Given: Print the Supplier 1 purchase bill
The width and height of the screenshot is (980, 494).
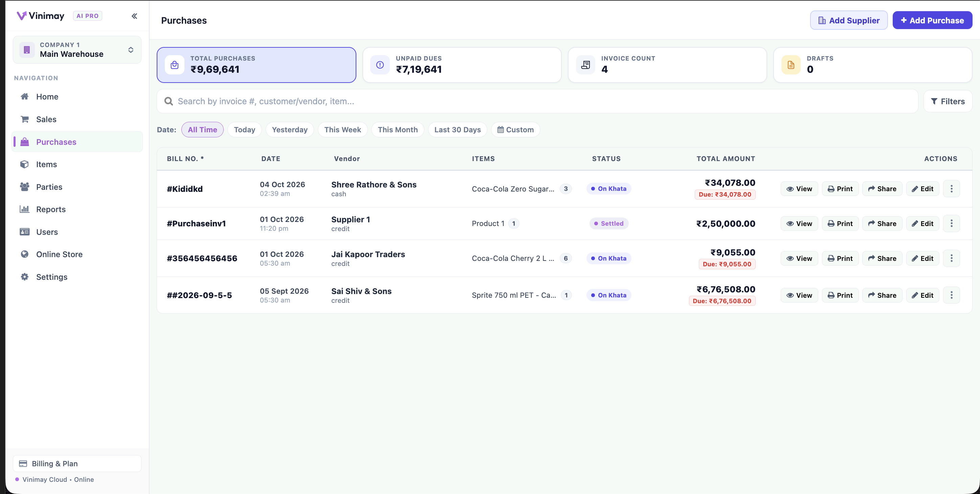Looking at the screenshot, I should 840,224.
